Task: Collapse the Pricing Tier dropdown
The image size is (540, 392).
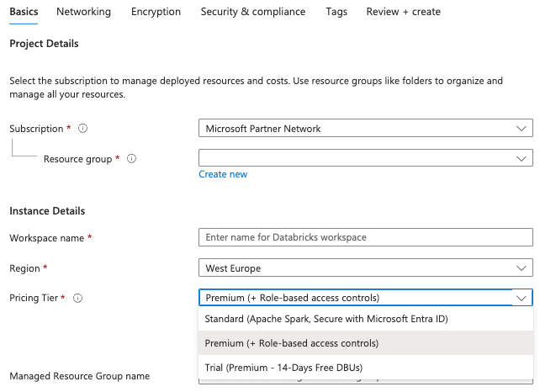Action: [366, 298]
